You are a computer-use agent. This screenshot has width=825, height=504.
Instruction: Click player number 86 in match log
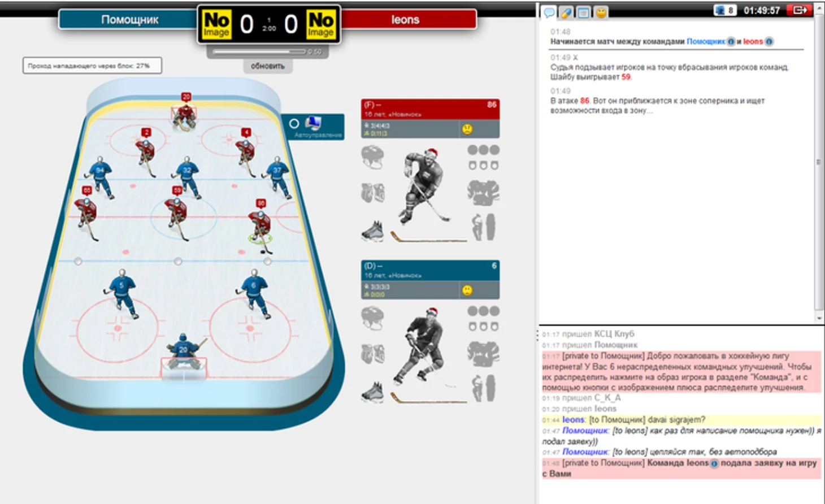(x=584, y=101)
